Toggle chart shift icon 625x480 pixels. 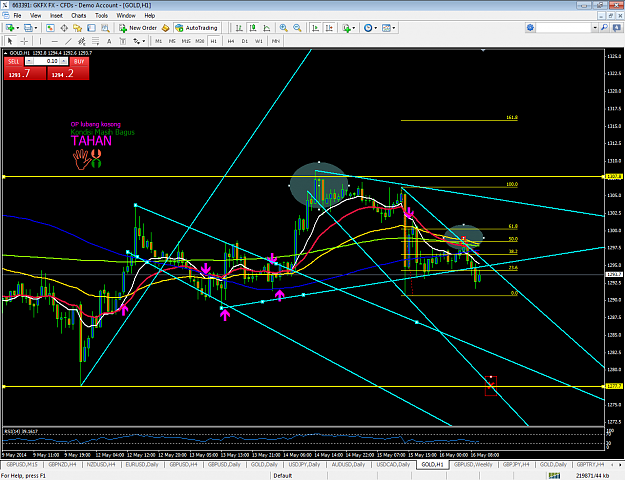[x=329, y=28]
